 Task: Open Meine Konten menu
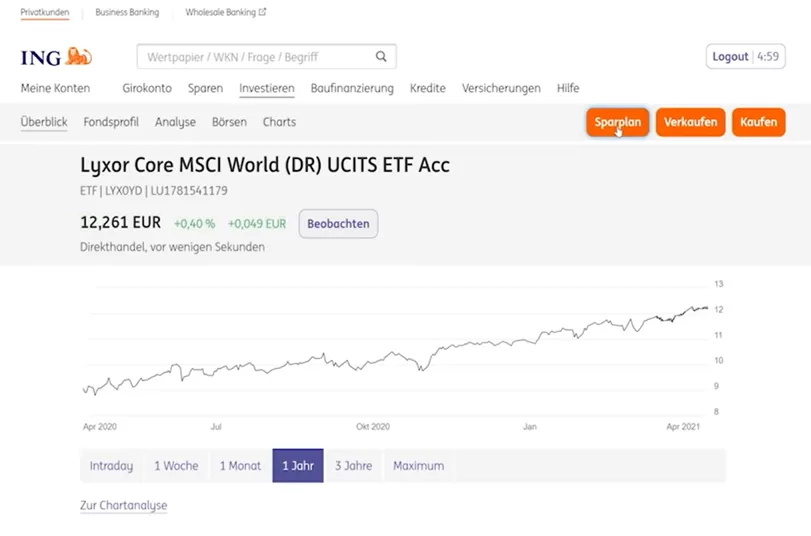pos(55,88)
